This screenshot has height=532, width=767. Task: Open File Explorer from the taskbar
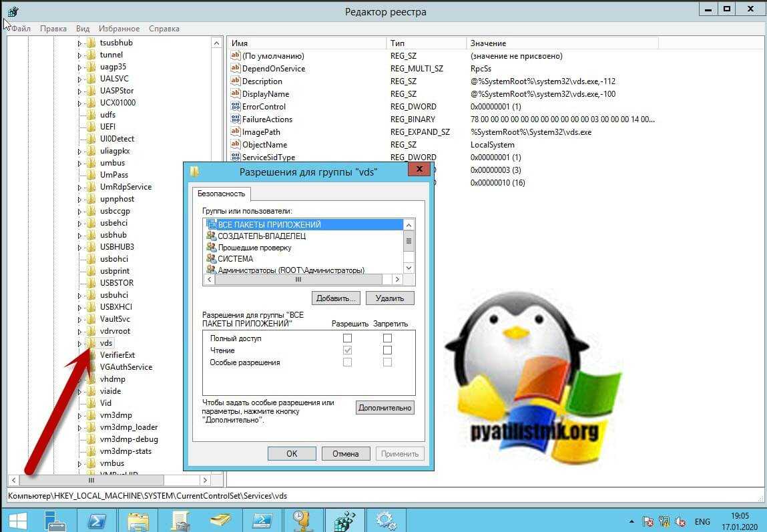click(x=138, y=521)
